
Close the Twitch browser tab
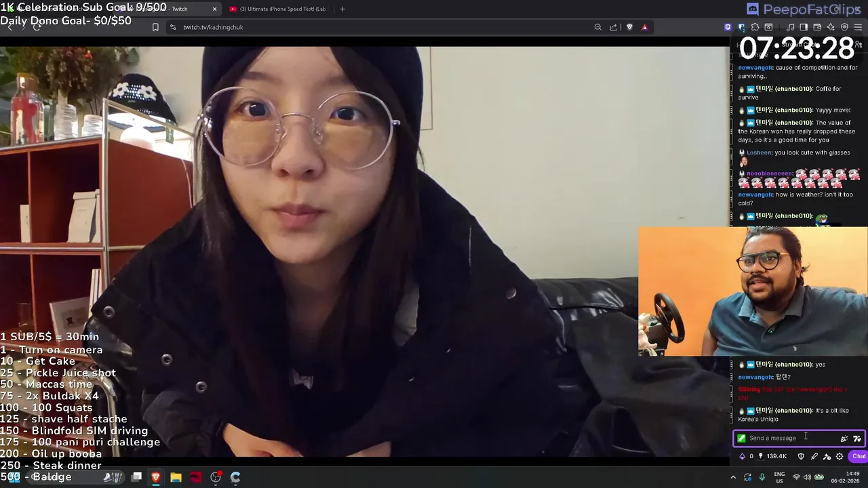[x=215, y=9]
